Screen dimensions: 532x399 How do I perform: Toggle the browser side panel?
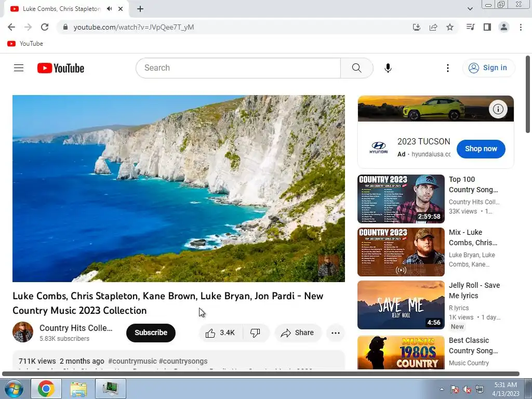click(x=487, y=27)
